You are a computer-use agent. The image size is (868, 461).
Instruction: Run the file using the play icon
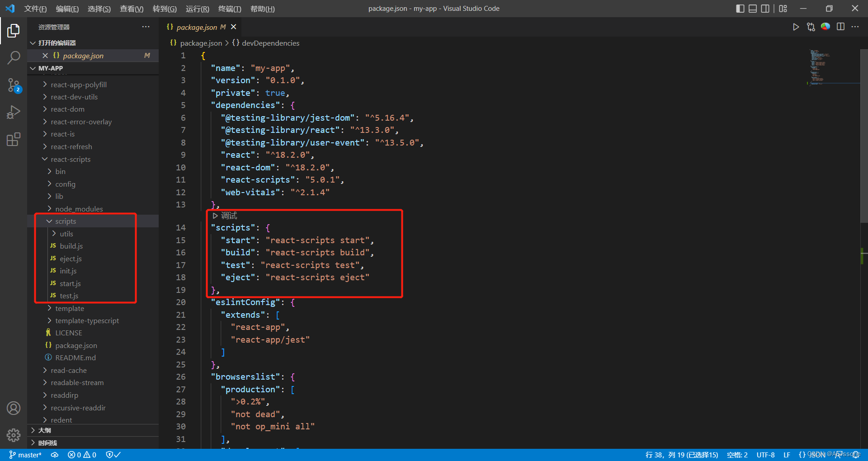pos(796,27)
